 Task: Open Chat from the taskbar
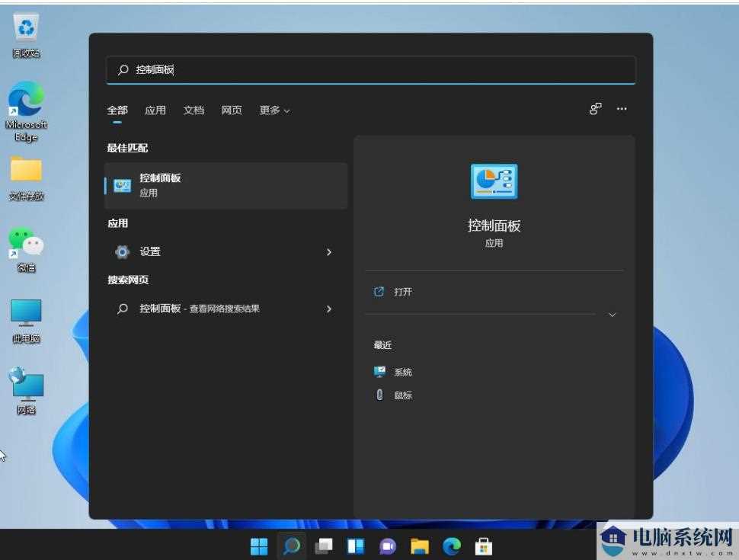[x=388, y=546]
